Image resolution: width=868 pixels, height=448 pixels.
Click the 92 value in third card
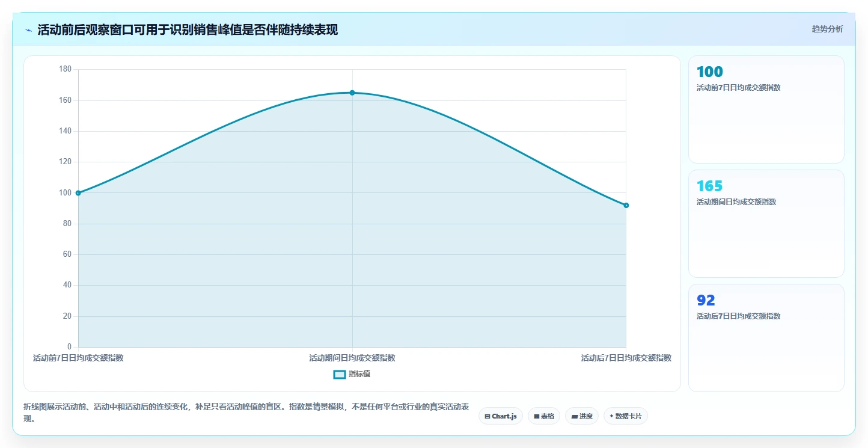point(706,301)
